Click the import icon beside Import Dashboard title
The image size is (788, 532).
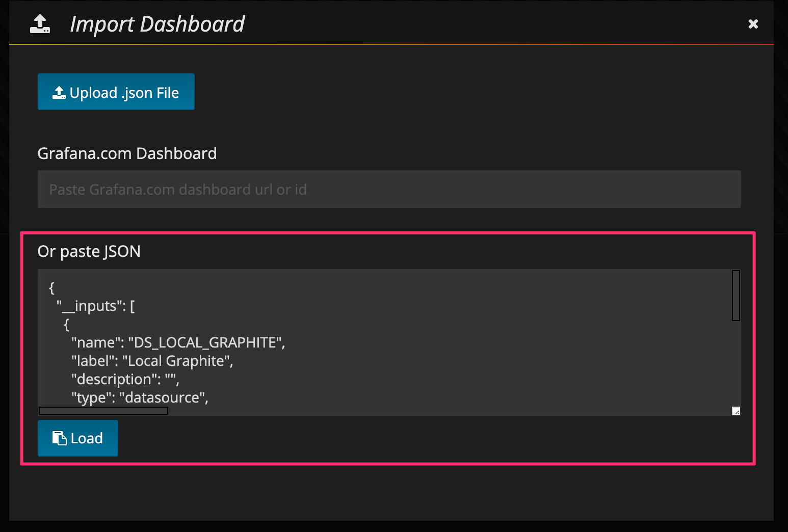[x=40, y=24]
